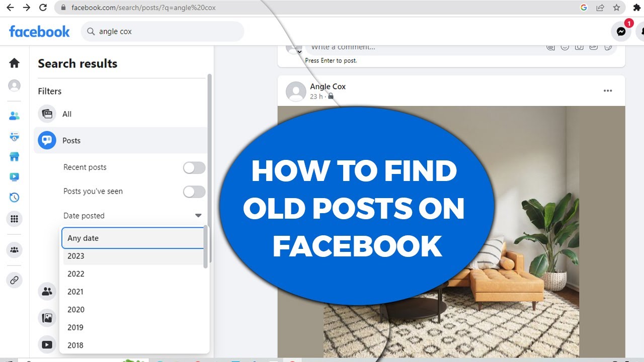Image resolution: width=644 pixels, height=362 pixels.
Task: Select 2018 in date list
Action: [x=133, y=345]
